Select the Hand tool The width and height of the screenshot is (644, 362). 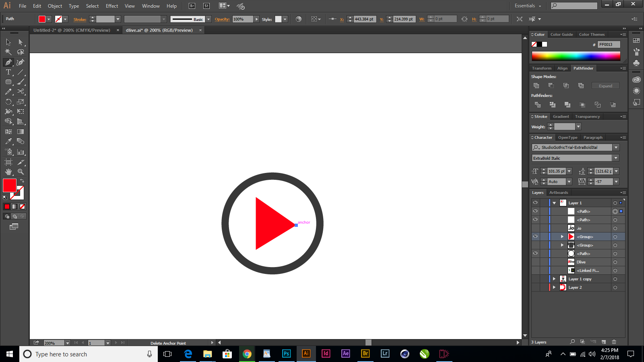click(x=8, y=172)
